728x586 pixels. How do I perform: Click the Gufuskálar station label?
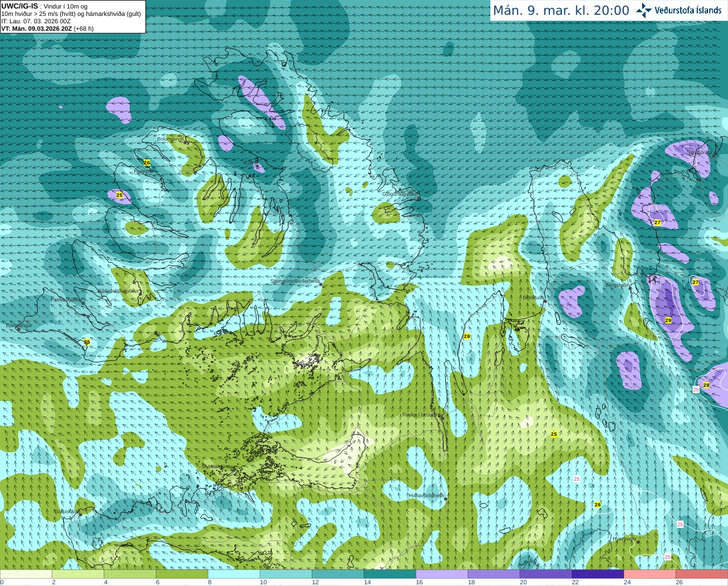[67, 511]
